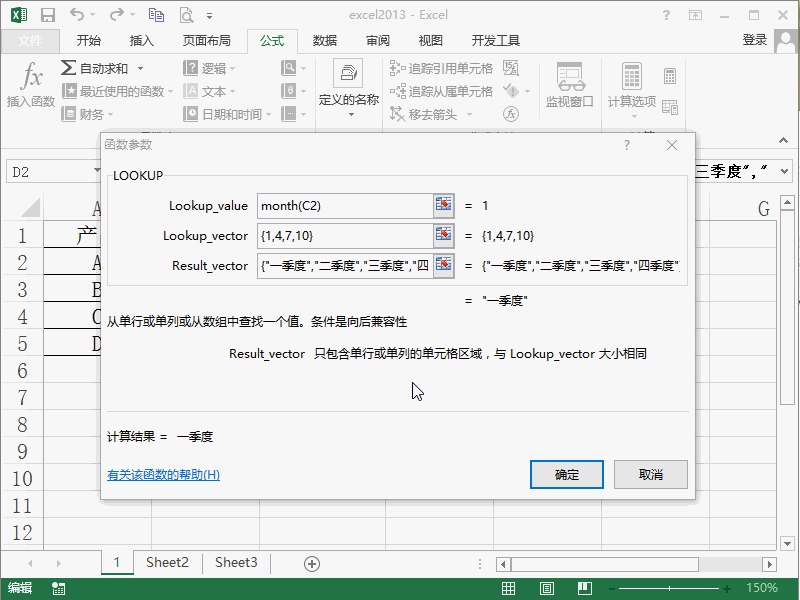Click the Defined Names (定义的名称) icon
Image resolution: width=800 pixels, height=600 pixels.
point(348,73)
